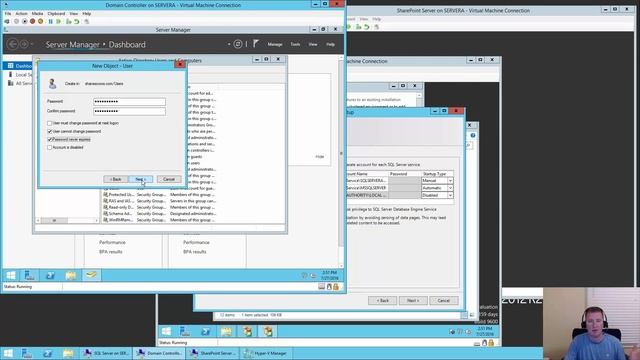Go forward in Server Manager navigation
This screenshot has height=360, width=640.
[24, 44]
